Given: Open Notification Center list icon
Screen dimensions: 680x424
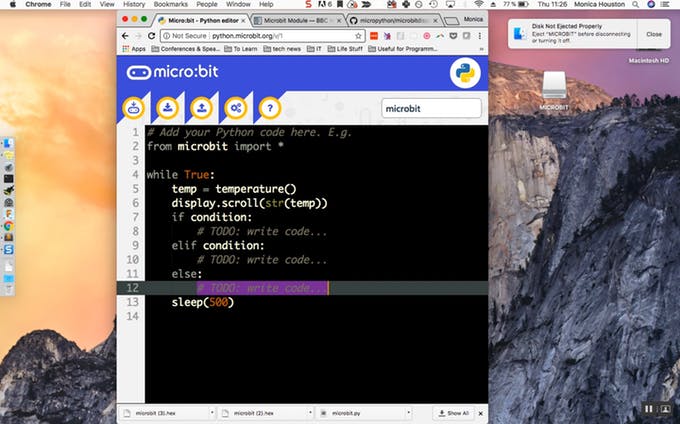Looking at the screenshot, I should click(665, 4).
